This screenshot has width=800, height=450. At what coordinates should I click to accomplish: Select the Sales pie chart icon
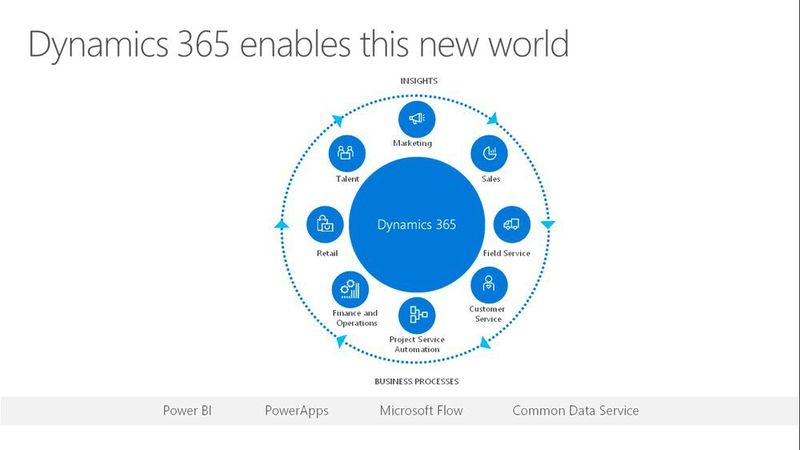click(x=489, y=153)
